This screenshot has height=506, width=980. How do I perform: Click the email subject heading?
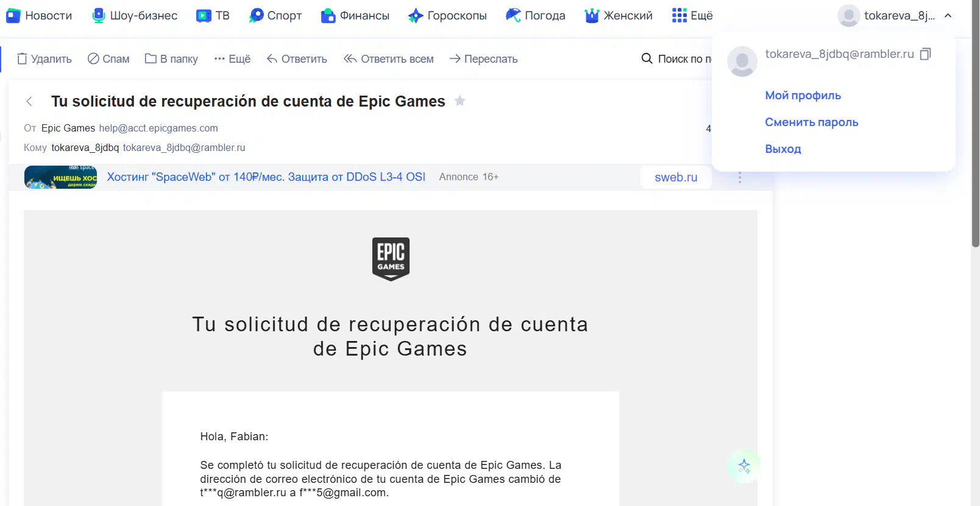tap(248, 102)
